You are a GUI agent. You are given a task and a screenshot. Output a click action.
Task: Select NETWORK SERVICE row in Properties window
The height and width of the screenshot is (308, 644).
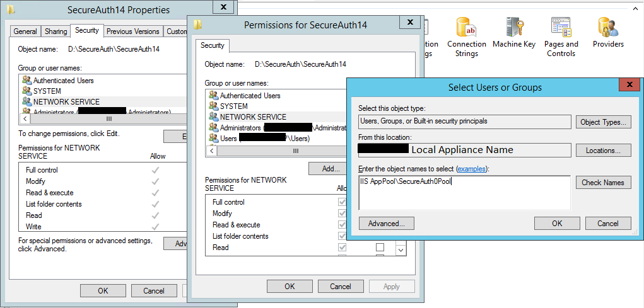[x=103, y=101]
